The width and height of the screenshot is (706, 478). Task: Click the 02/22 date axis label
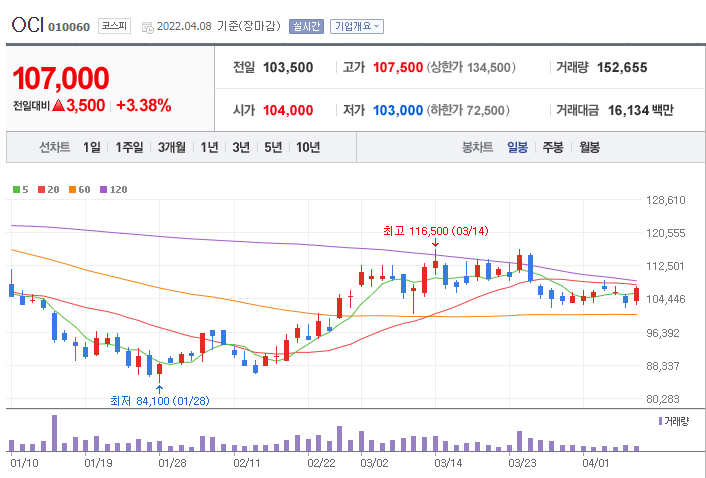tap(321, 463)
